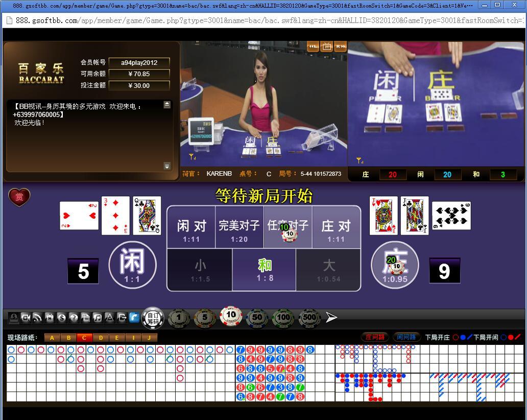
Task: Click the phone icon in toolbar
Action: pos(134,318)
